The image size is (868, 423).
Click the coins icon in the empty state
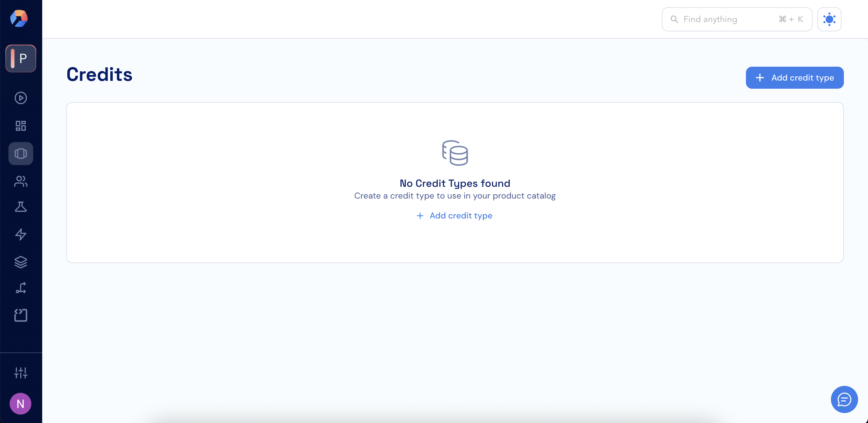455,153
